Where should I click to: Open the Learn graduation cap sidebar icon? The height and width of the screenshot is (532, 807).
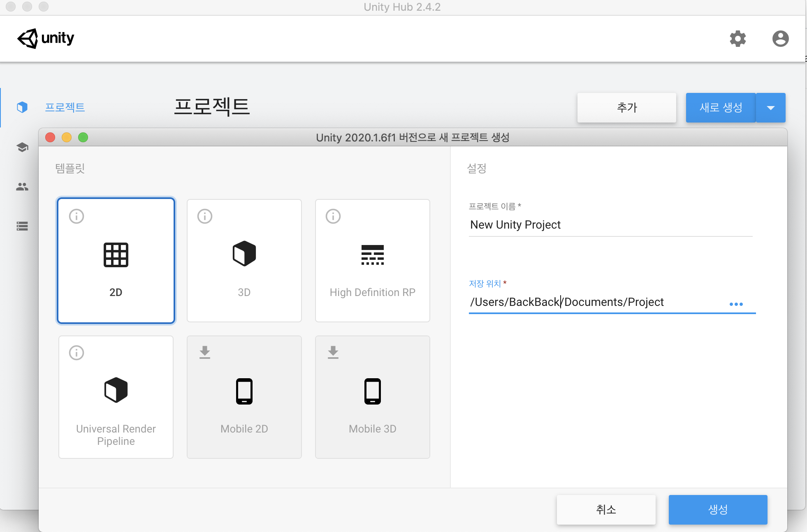click(22, 147)
